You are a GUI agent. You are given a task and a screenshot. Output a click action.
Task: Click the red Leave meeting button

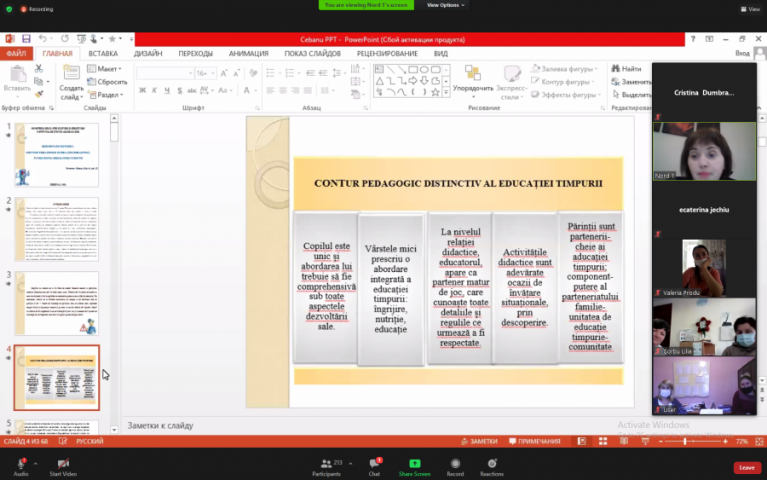point(746,467)
